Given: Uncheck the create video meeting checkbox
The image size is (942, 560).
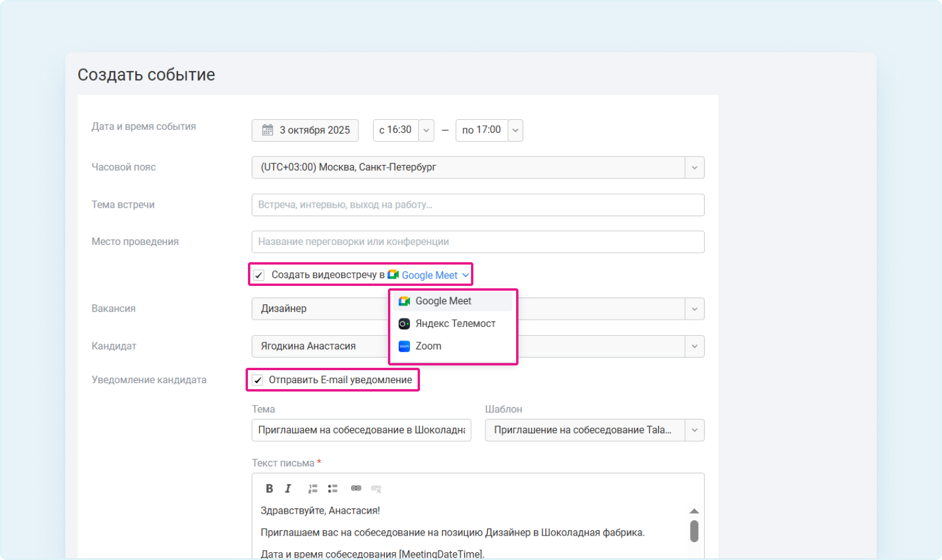Looking at the screenshot, I should 259,275.
